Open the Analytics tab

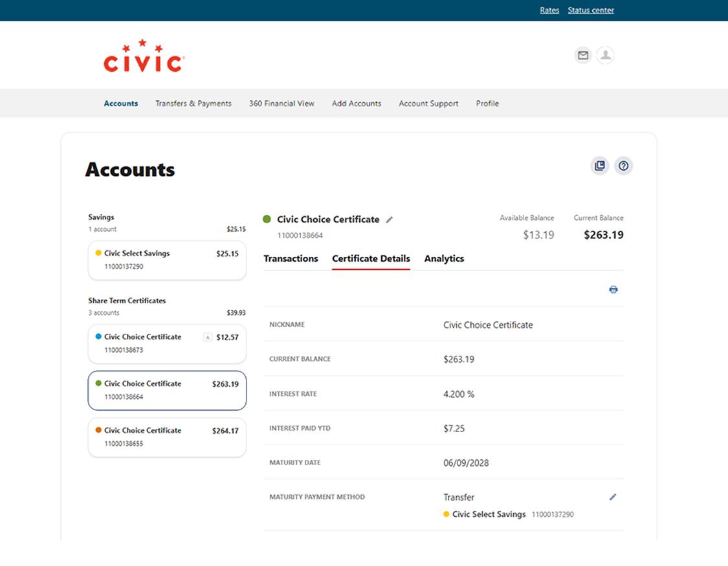(x=444, y=258)
